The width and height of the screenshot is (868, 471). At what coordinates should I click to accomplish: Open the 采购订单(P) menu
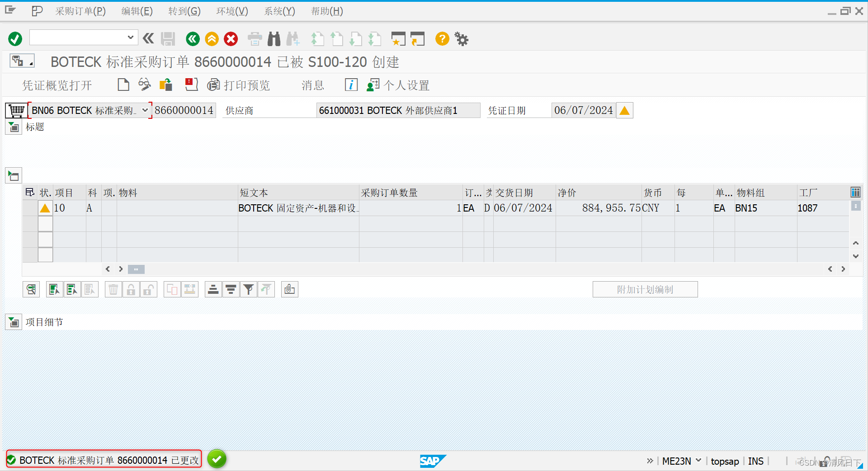click(x=80, y=11)
